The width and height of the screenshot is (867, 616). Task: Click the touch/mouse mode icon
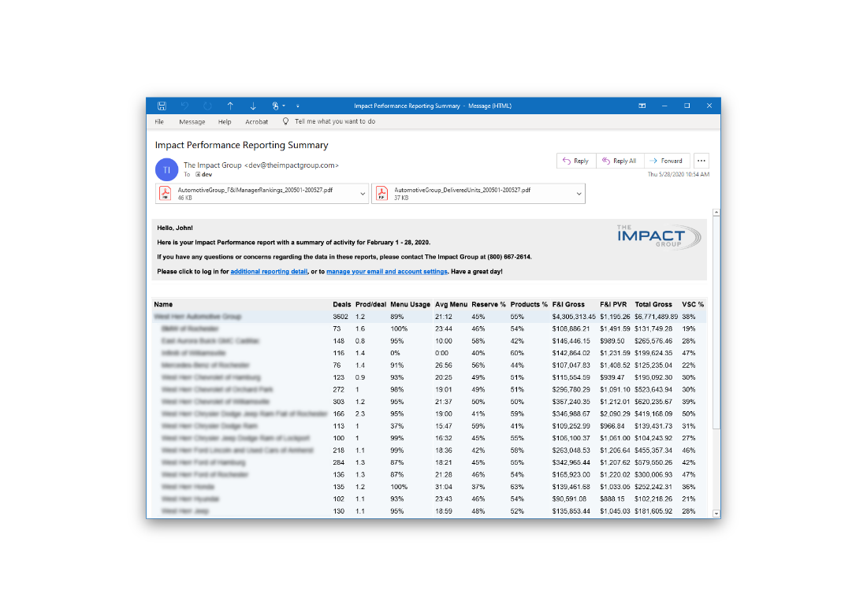coord(275,106)
